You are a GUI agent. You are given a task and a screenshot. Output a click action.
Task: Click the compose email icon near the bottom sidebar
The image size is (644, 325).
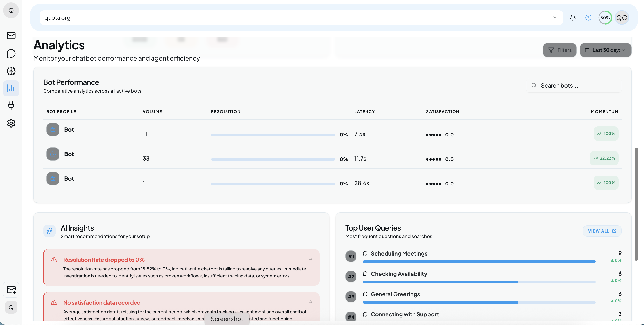11,289
